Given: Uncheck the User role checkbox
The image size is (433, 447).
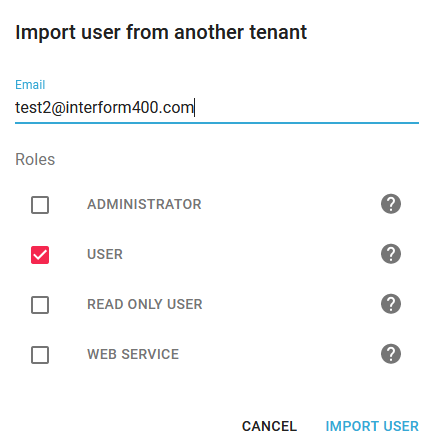Looking at the screenshot, I should 40,255.
